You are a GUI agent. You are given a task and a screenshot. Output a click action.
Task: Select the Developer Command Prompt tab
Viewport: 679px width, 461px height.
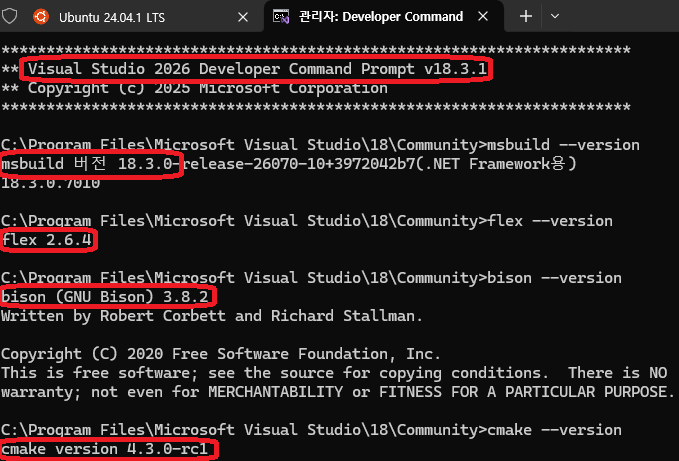384,16
